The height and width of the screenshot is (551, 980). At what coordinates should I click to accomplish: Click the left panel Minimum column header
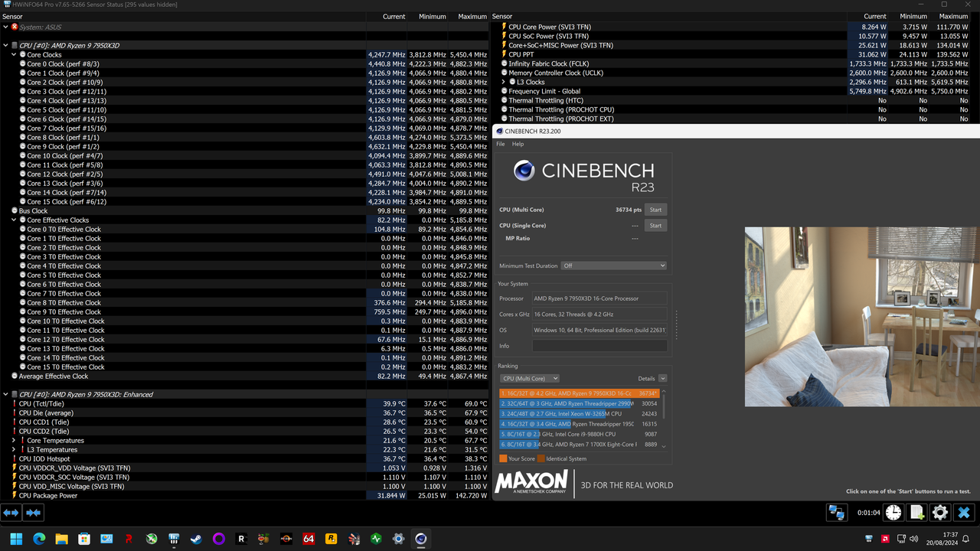pyautogui.click(x=433, y=16)
